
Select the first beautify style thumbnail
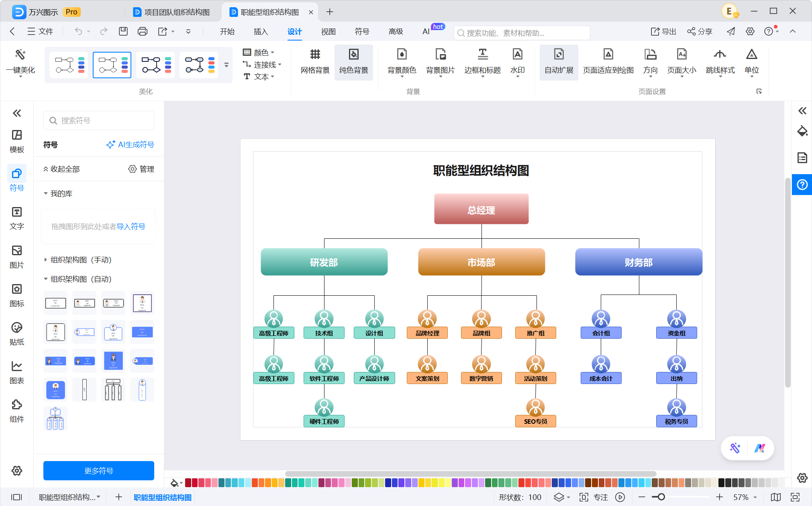[x=69, y=65]
